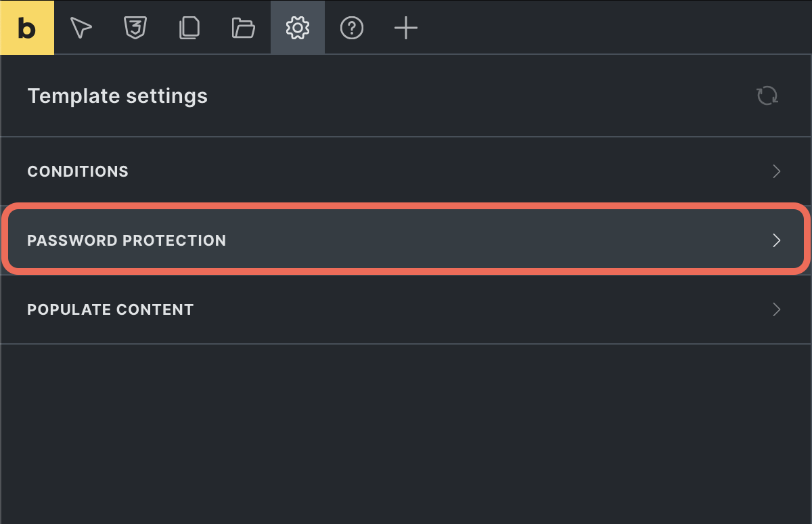Click the middle of the Conditions row
Viewport: 812px width, 524px height.
tap(406, 171)
